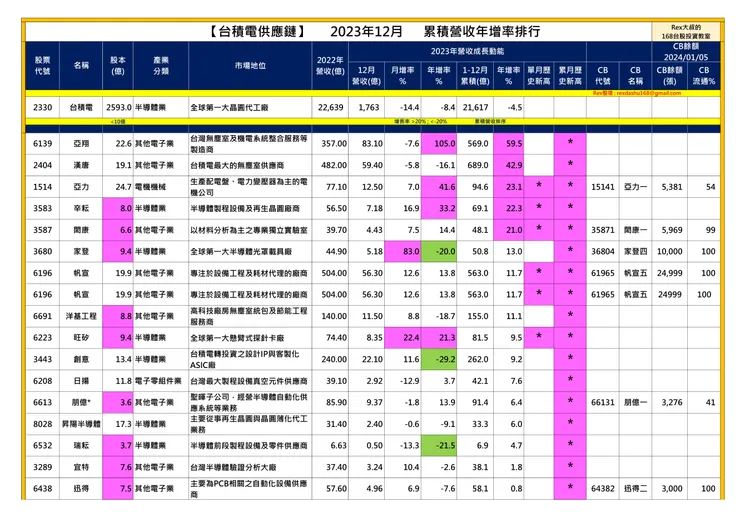Select the highlighted 42.9 cell
Image resolution: width=740 pixels, height=523 pixels.
pos(509,165)
